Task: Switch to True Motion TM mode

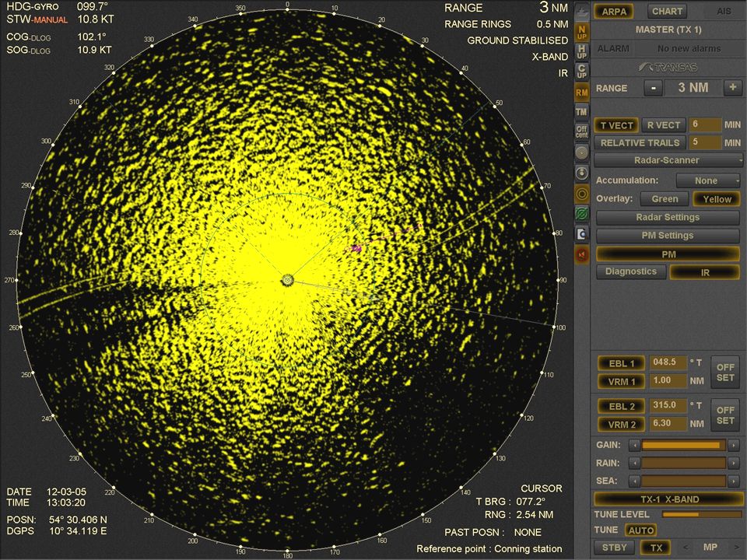Action: tap(582, 112)
